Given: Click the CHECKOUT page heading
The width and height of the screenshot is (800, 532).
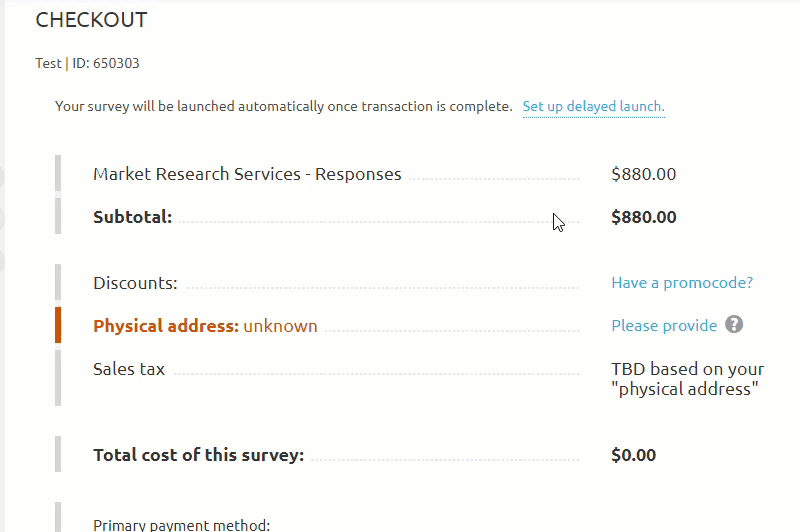Looking at the screenshot, I should [91, 20].
